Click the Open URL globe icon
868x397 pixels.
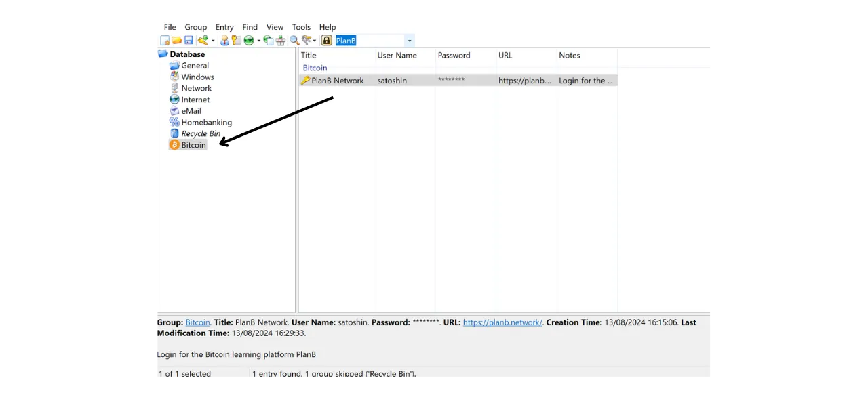[x=249, y=41]
